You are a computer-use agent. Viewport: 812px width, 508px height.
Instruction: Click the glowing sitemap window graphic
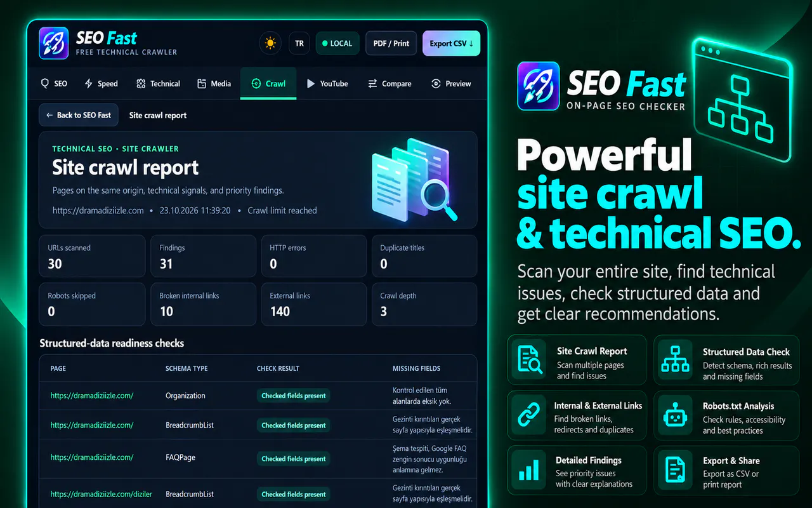[x=741, y=101]
